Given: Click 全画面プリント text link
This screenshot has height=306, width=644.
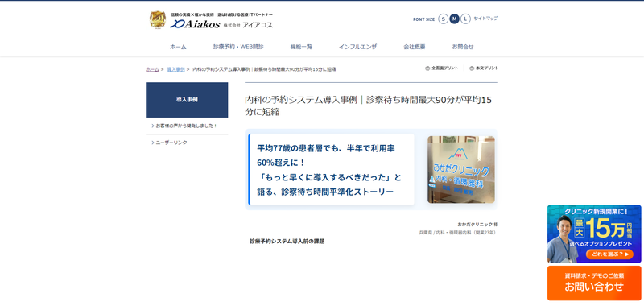Looking at the screenshot, I should click(x=445, y=68).
